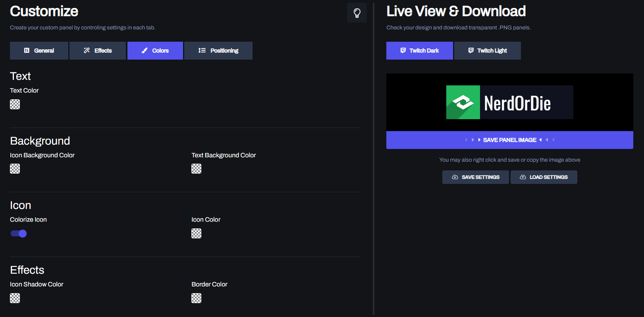Click the cloud icon on Load Settings
Viewport: 644px width, 317px height.
point(523,177)
